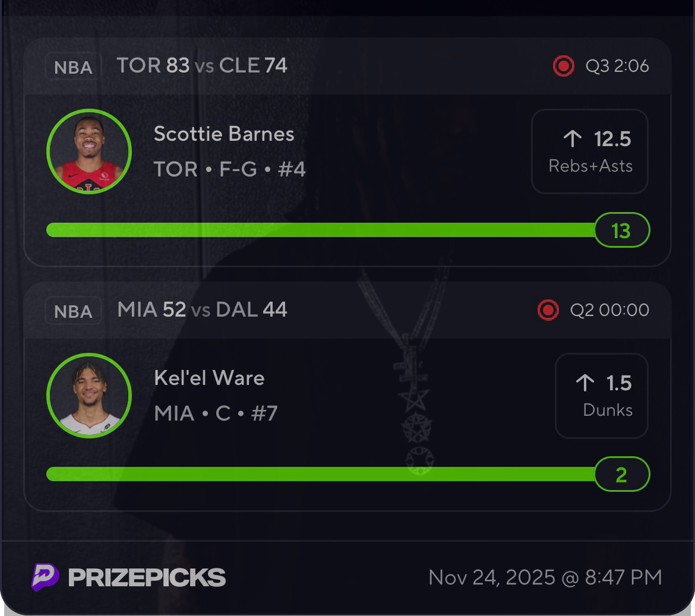Viewport: 695px width, 616px height.
Task: Click the TOR 83 vs CLE 74 score
Action: click(202, 65)
